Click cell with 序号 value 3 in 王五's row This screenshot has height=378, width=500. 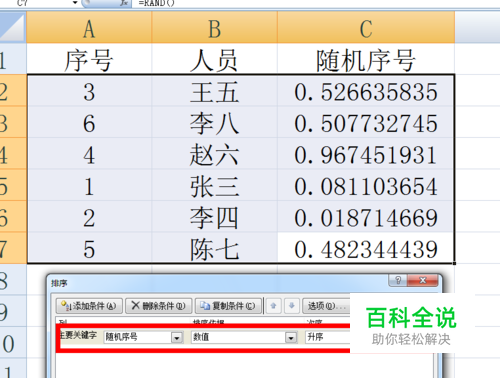[89, 91]
